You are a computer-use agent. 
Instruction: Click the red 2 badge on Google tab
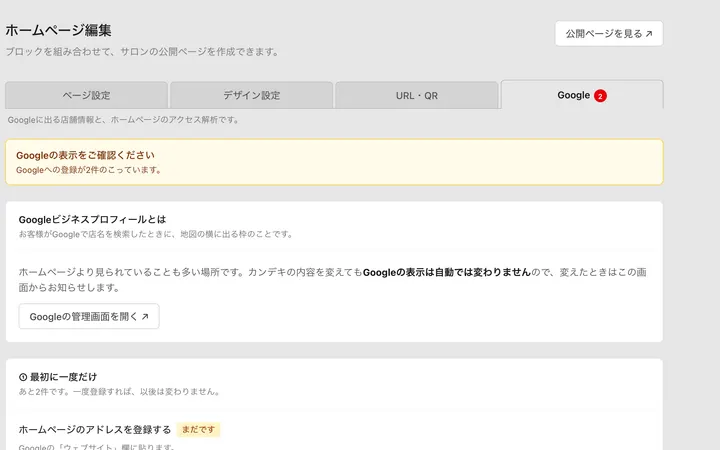tap(600, 96)
